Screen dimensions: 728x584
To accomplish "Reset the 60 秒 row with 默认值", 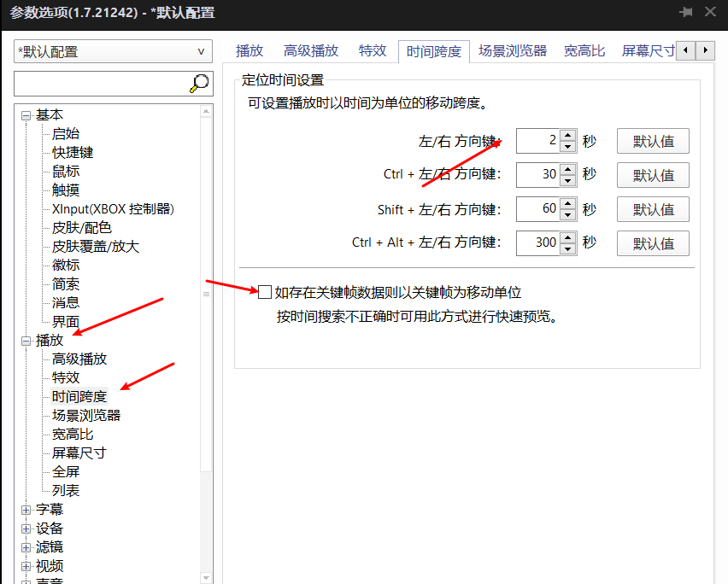I will click(653, 209).
